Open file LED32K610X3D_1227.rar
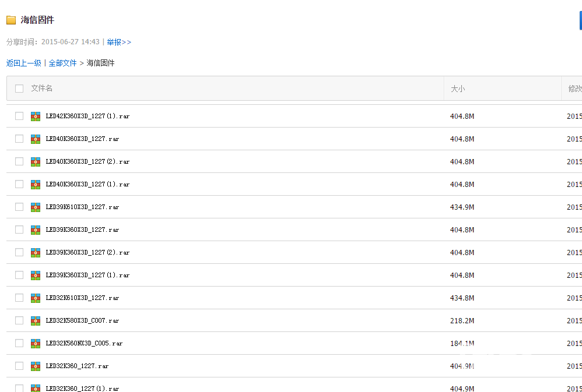582x392 pixels. (x=82, y=298)
